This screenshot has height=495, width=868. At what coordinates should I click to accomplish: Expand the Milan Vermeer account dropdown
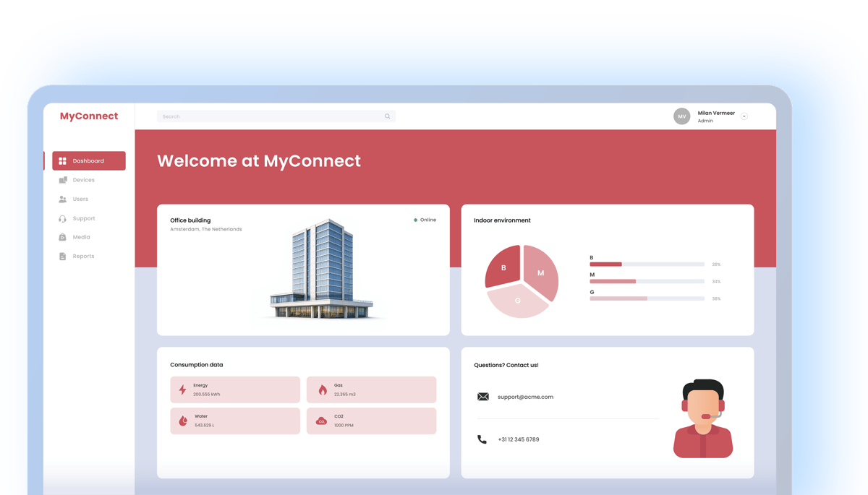[744, 116]
